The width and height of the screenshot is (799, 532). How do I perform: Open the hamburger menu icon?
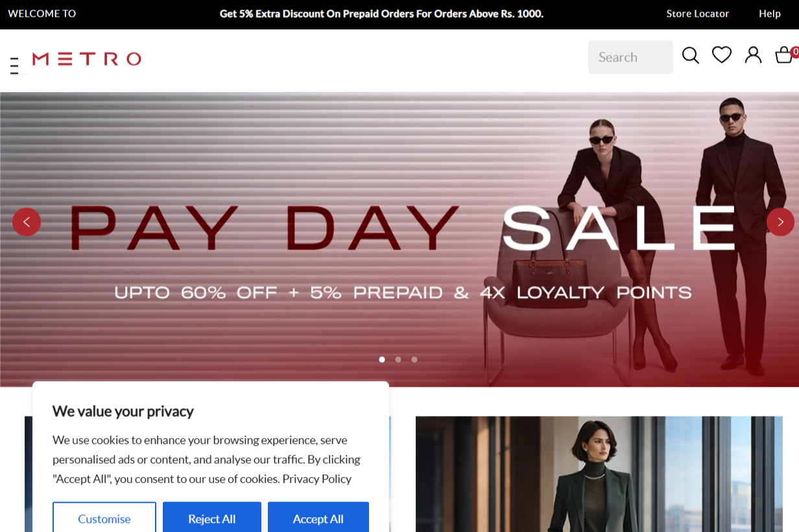click(x=14, y=65)
